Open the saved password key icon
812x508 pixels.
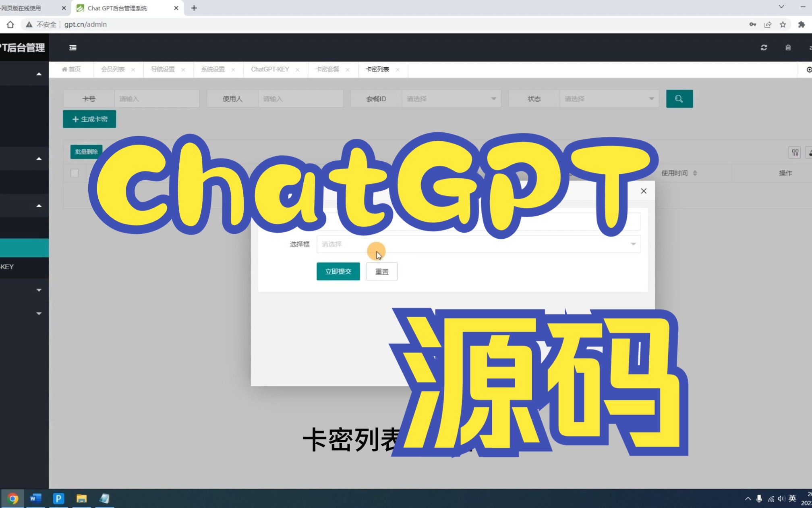(x=752, y=25)
